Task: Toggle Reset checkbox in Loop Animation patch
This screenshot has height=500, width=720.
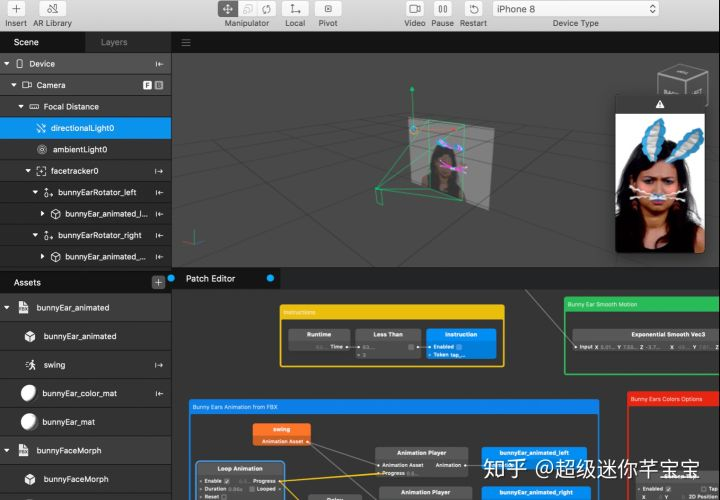Action: [x=224, y=497]
